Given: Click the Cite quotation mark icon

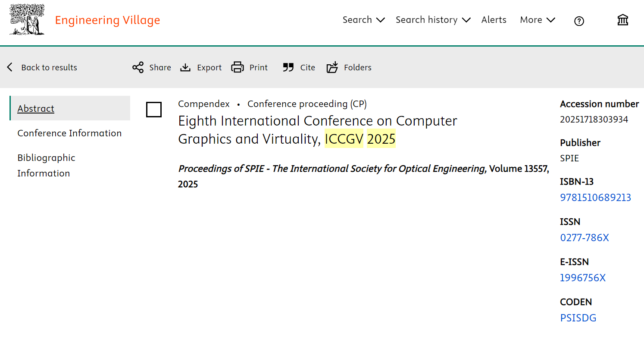Looking at the screenshot, I should pyautogui.click(x=288, y=67).
